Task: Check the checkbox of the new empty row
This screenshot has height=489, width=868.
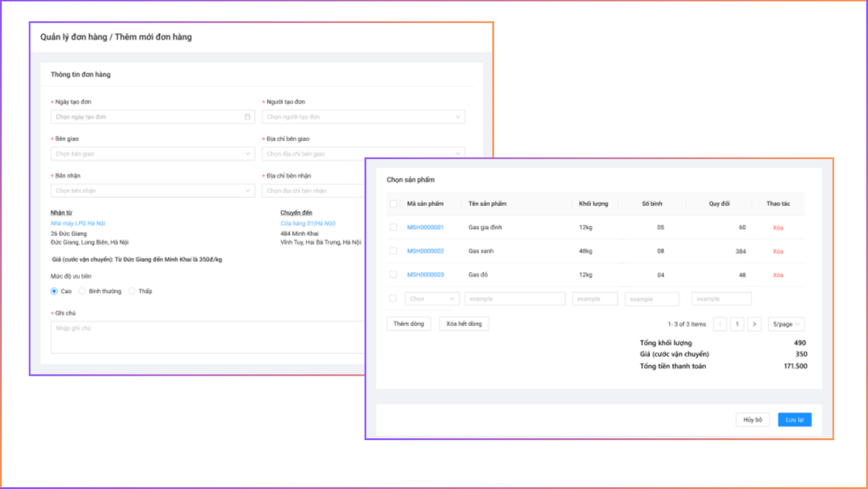Action: coord(393,298)
